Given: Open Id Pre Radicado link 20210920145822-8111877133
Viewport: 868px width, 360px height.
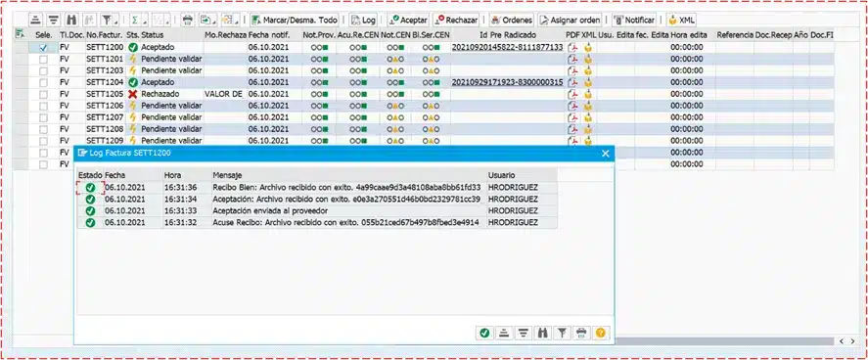Looking at the screenshot, I should point(508,48).
